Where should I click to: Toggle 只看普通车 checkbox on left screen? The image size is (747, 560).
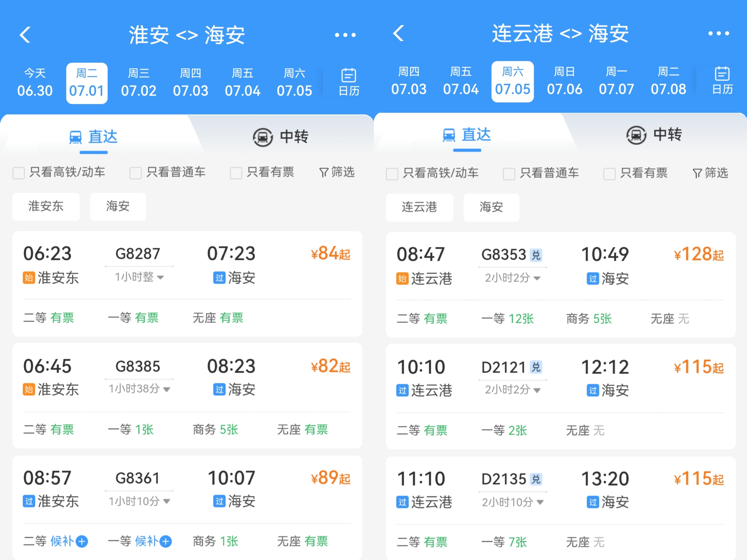[136, 173]
